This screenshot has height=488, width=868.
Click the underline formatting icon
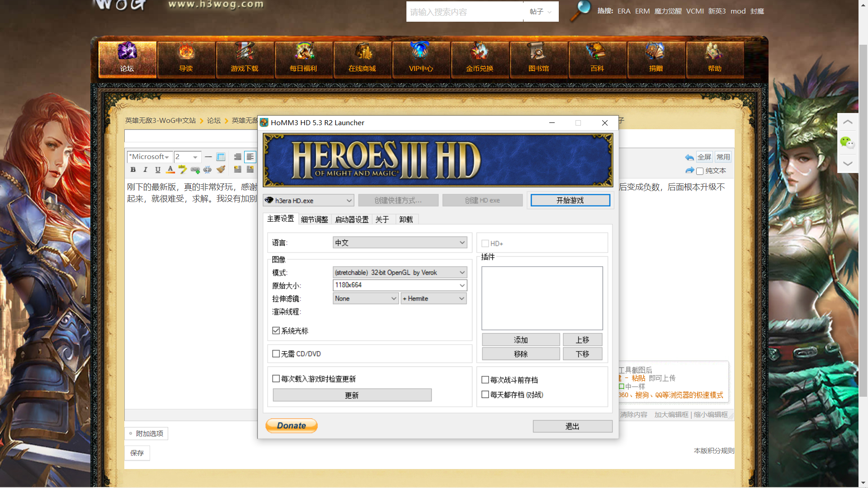158,169
